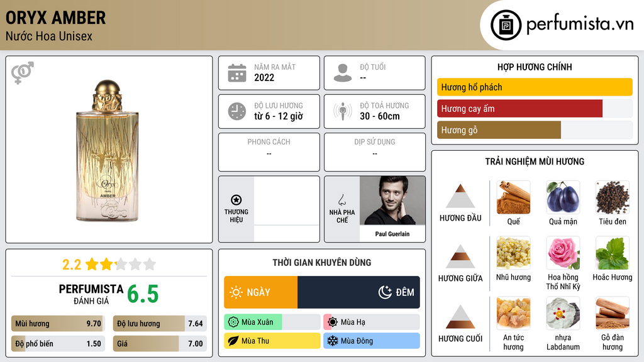
Task: Click the Dịp sử dụng card
Action: click(x=375, y=152)
